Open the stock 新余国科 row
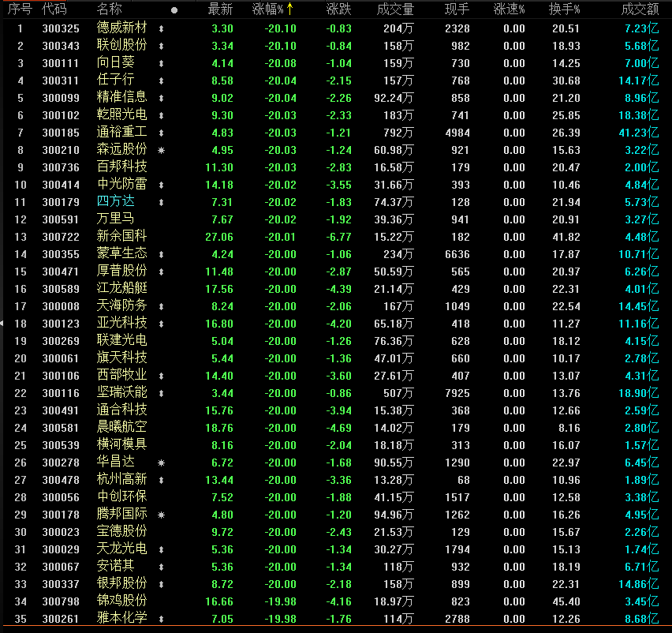This screenshot has height=633, width=672. (x=121, y=237)
